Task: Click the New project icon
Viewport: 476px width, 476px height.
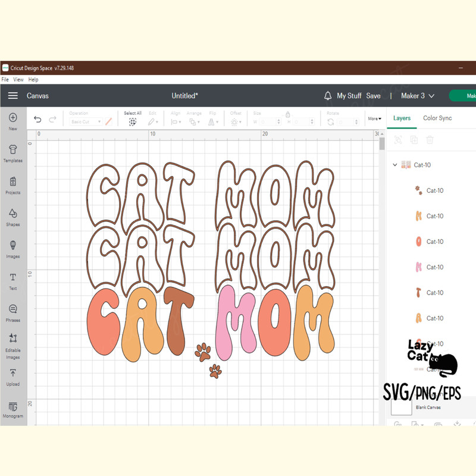Action: (x=13, y=118)
